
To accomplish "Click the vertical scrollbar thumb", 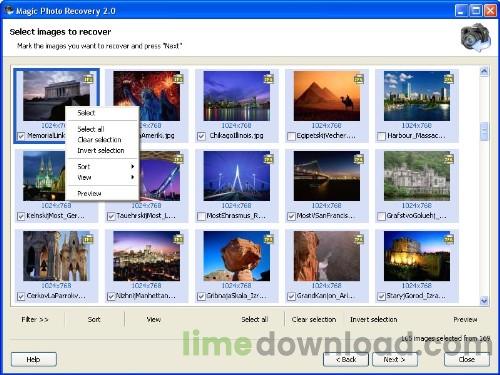I will pyautogui.click(x=484, y=131).
